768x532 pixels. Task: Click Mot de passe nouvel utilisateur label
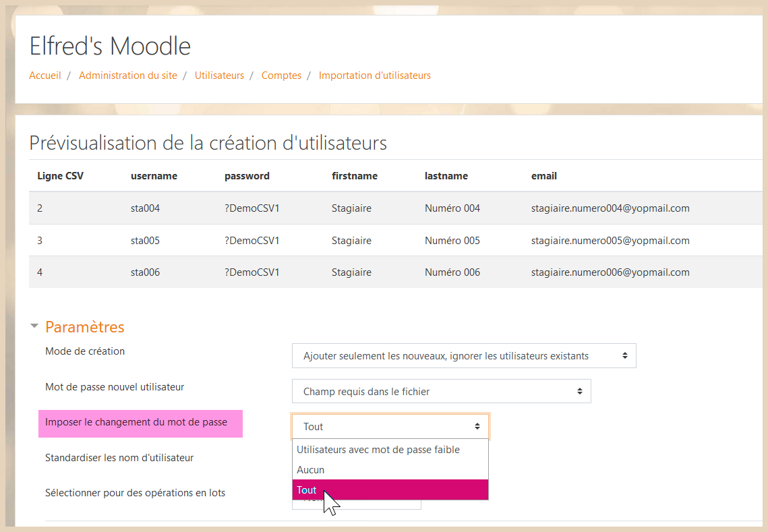point(115,387)
